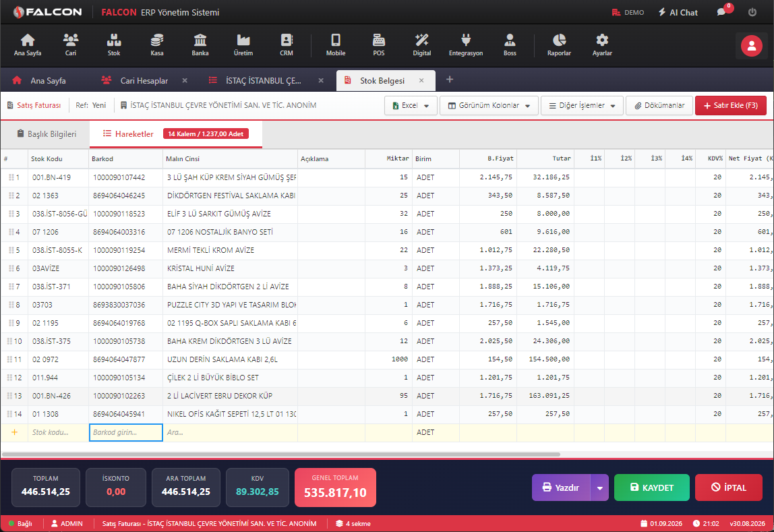The width and height of the screenshot is (774, 532).
Task: Open the POS module icon
Action: [379, 45]
